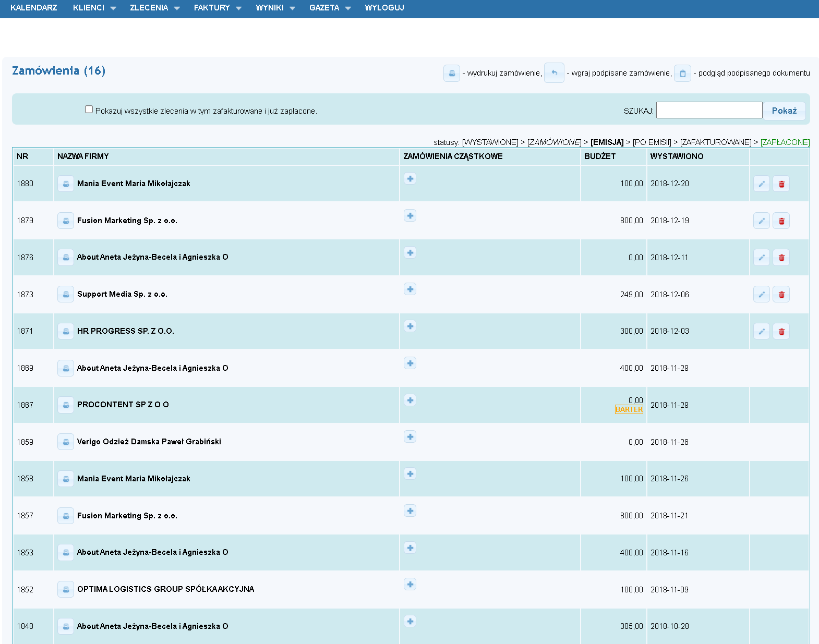Expand the FAKTURY menu
This screenshot has width=819, height=644.
click(x=217, y=8)
